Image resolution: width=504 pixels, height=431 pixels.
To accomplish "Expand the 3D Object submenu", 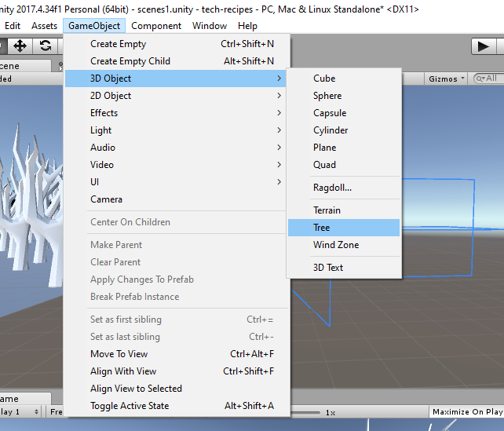I will coord(176,79).
